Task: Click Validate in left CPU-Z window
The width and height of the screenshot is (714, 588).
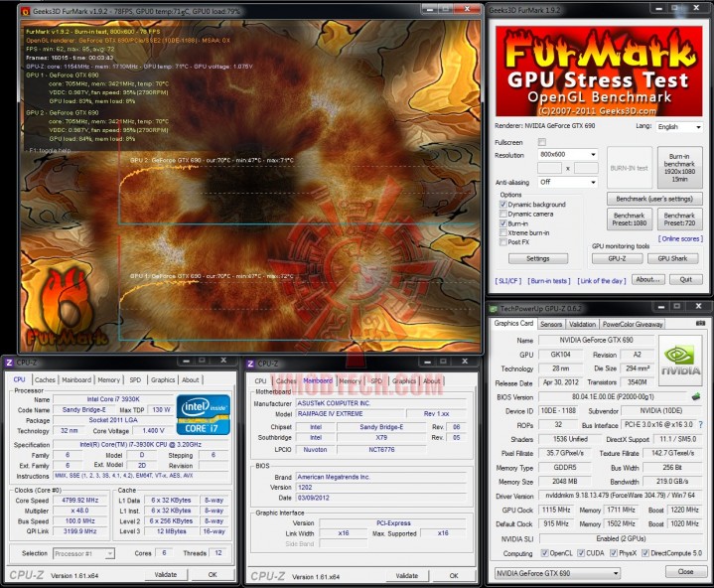Action: click(x=166, y=575)
